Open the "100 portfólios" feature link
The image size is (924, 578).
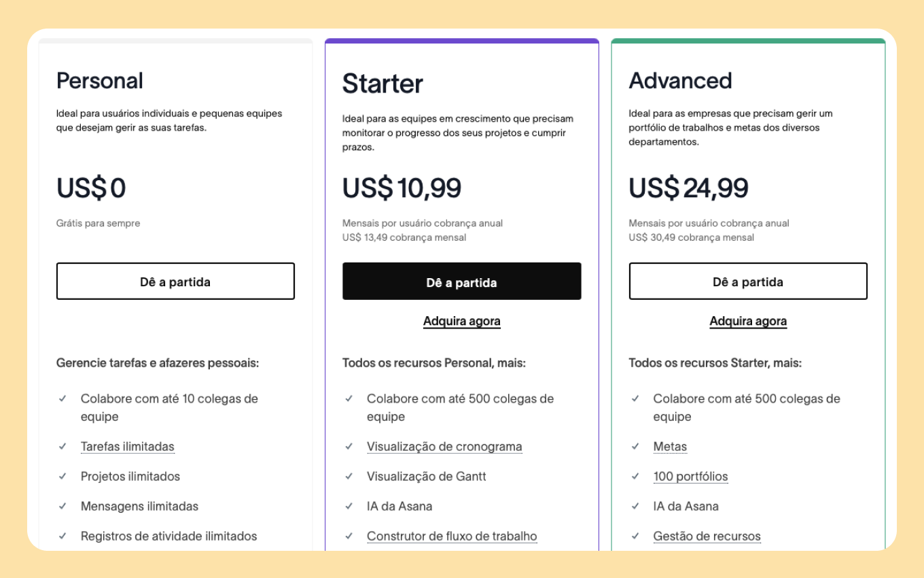690,477
